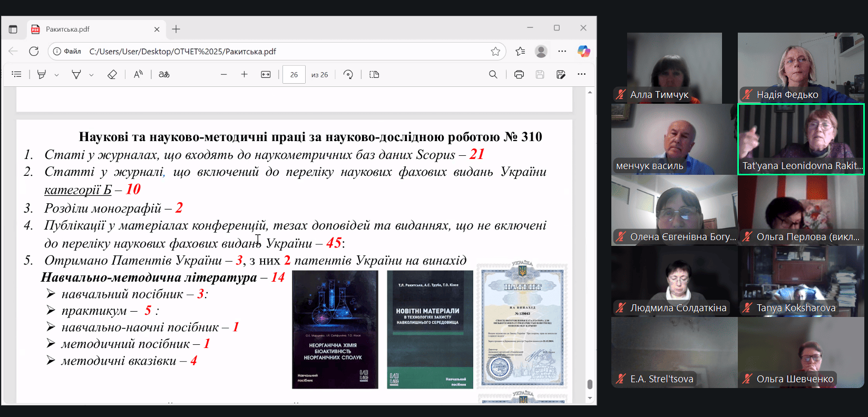Rotate the PDF page

348,74
